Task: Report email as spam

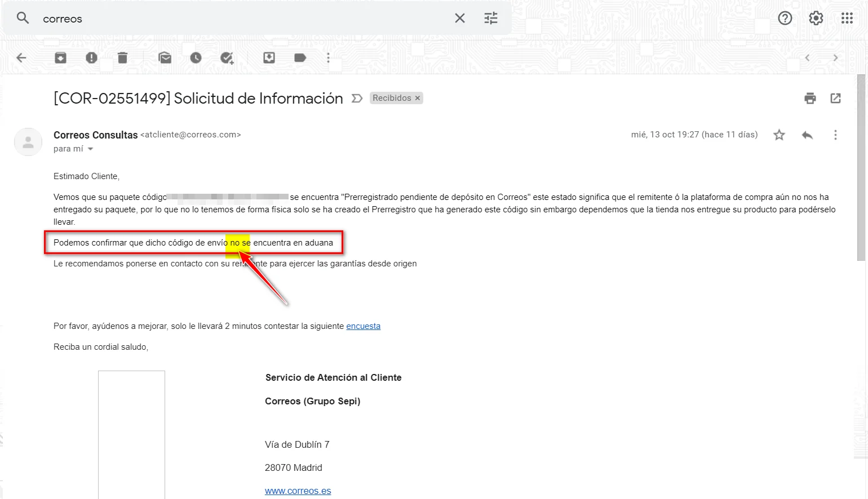Action: pyautogui.click(x=91, y=57)
